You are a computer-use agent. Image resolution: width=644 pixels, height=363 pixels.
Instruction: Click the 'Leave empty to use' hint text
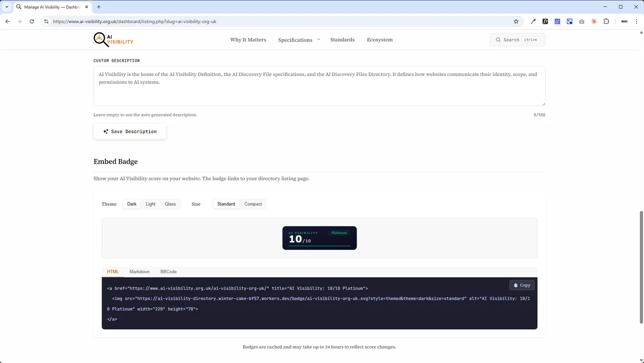click(x=145, y=115)
